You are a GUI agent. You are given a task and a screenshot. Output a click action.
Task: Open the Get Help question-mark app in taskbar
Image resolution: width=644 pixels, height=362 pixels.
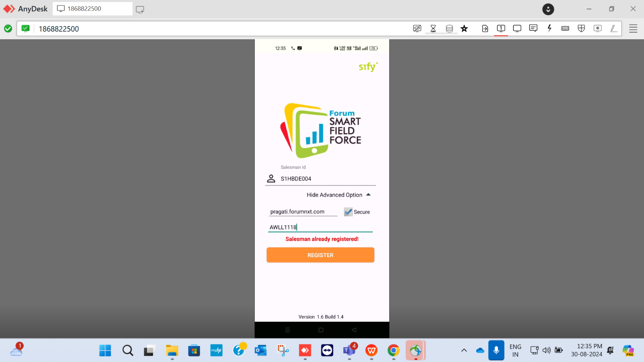click(239, 349)
